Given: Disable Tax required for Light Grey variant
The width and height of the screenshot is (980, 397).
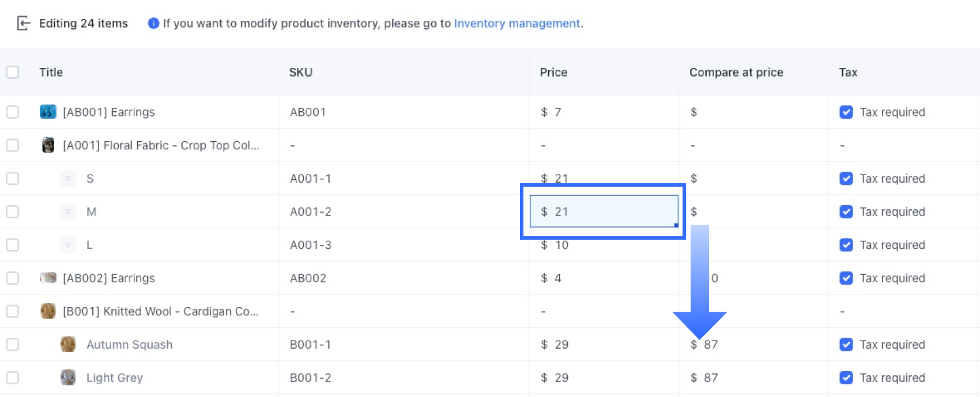Looking at the screenshot, I should click(846, 377).
